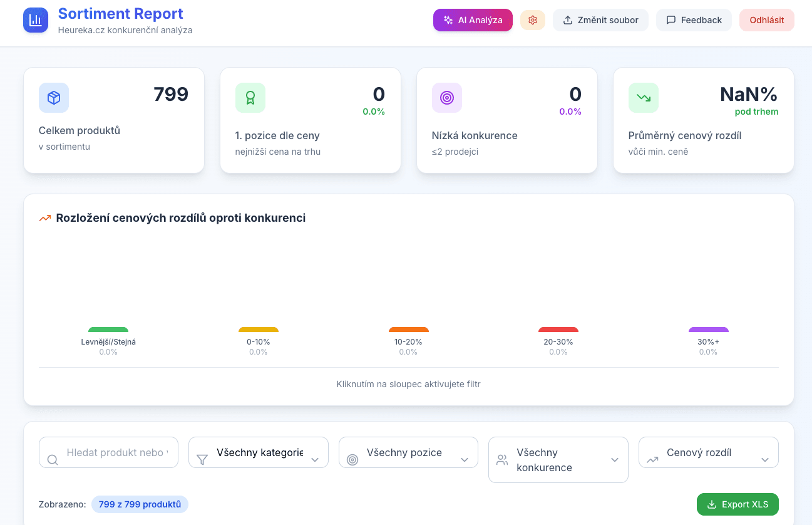Click the target icon on Nízká konkurence card
The height and width of the screenshot is (525, 812).
click(447, 98)
